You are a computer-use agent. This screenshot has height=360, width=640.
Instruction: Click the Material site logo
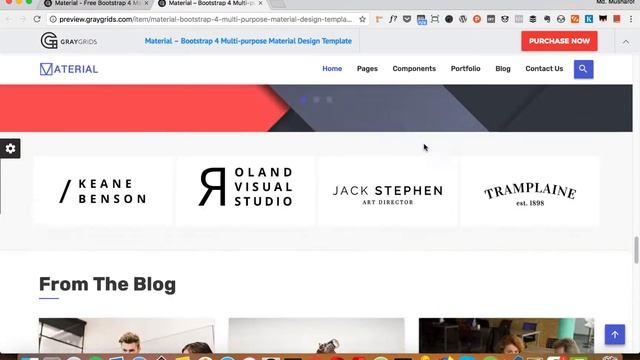69,69
